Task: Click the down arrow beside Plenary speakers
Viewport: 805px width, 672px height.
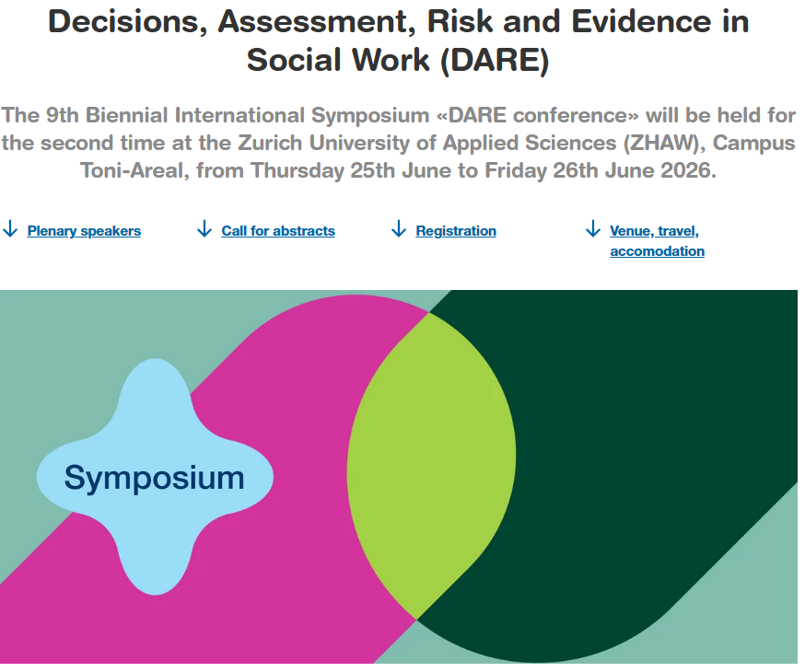Action: click(x=10, y=229)
